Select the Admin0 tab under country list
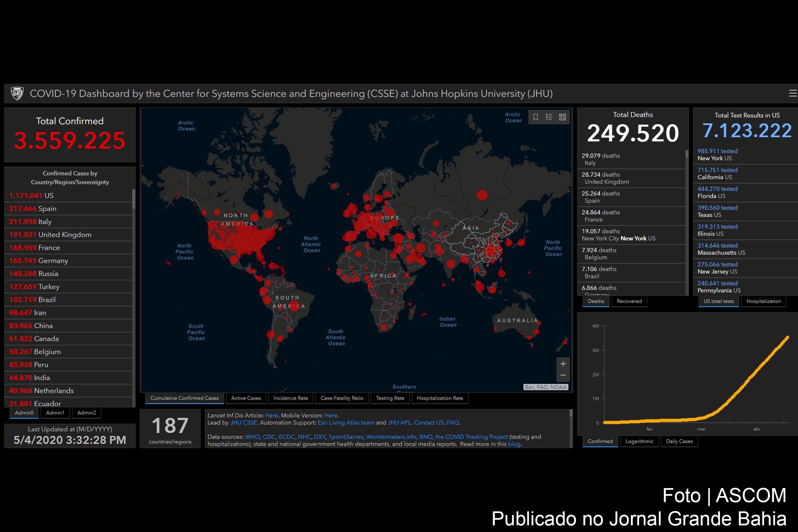The image size is (798, 532). point(24,413)
